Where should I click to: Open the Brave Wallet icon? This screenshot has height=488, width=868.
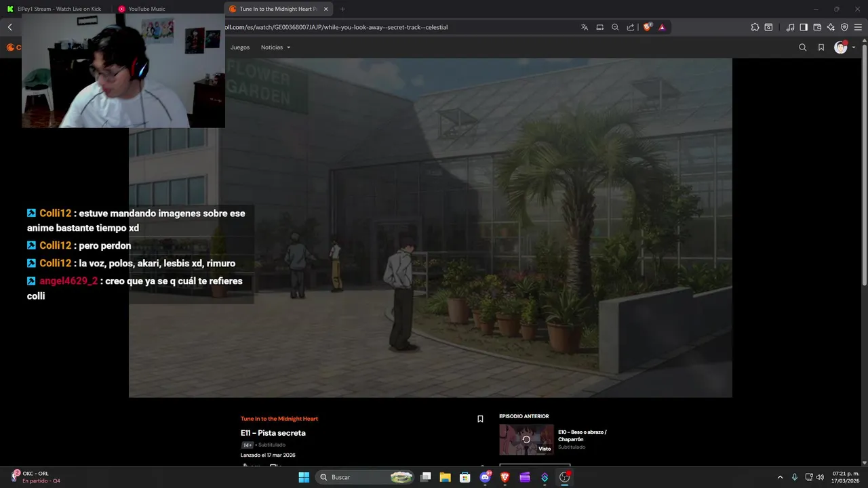click(x=817, y=27)
